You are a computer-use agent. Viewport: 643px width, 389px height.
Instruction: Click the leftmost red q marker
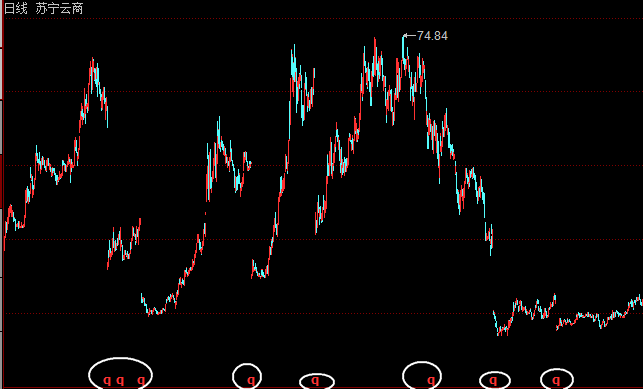tap(107, 380)
